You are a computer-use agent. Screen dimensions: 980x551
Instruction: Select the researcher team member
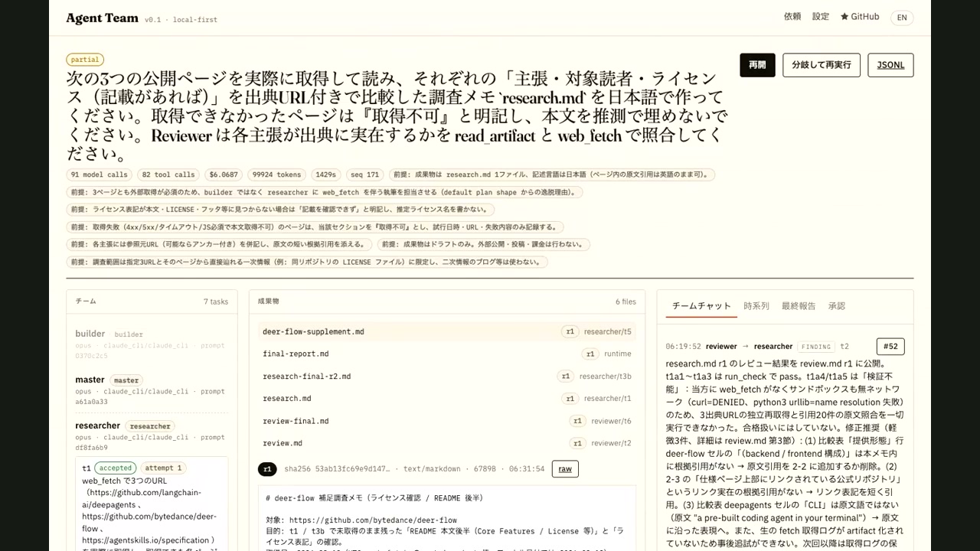point(97,425)
